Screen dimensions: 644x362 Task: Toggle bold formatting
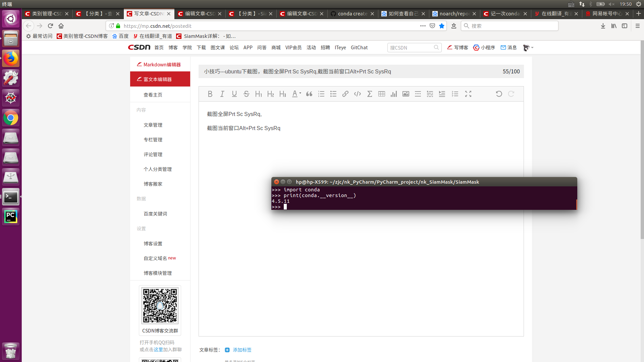coord(210,94)
